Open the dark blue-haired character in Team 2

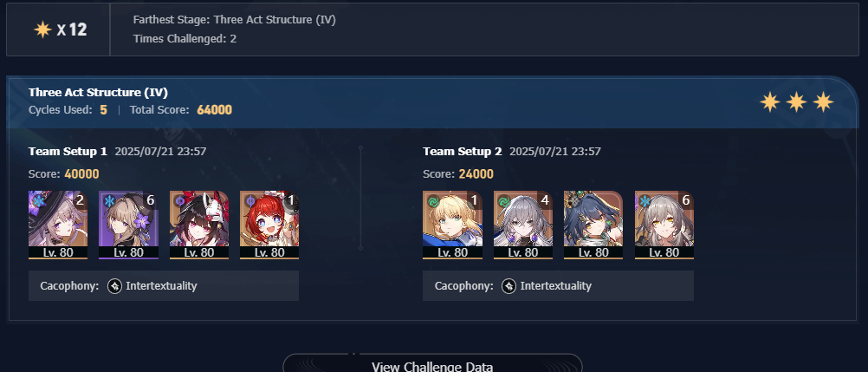click(593, 225)
